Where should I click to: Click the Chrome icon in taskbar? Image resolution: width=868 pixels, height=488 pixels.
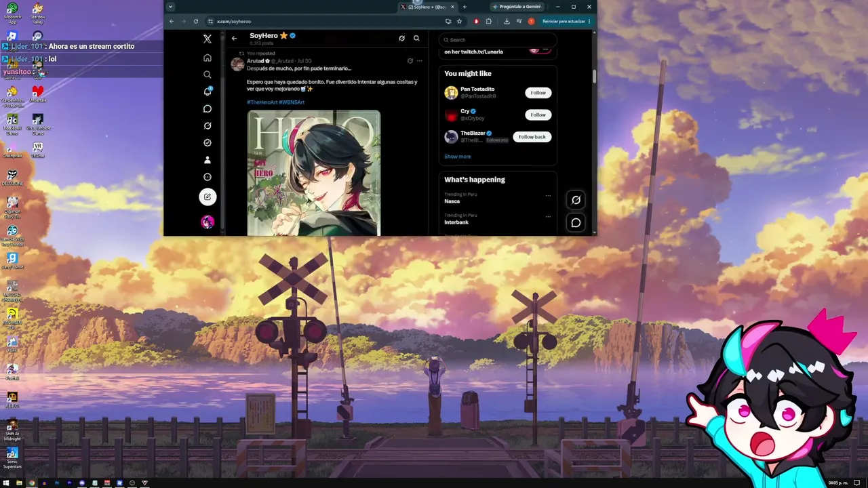pos(32,483)
